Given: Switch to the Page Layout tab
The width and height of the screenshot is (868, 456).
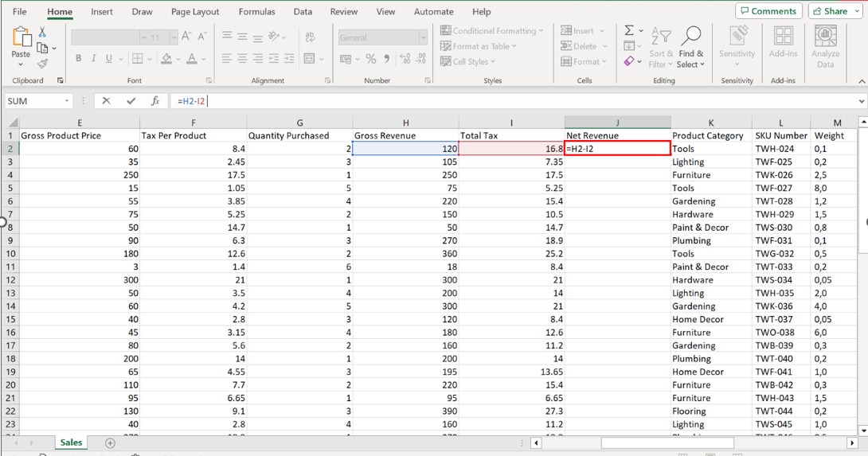Looking at the screenshot, I should [195, 12].
